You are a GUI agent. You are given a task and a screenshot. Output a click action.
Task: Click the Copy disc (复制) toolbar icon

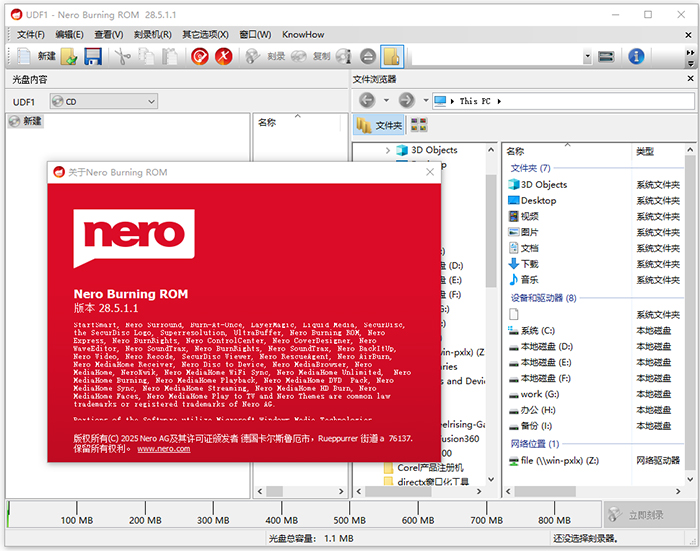[311, 56]
